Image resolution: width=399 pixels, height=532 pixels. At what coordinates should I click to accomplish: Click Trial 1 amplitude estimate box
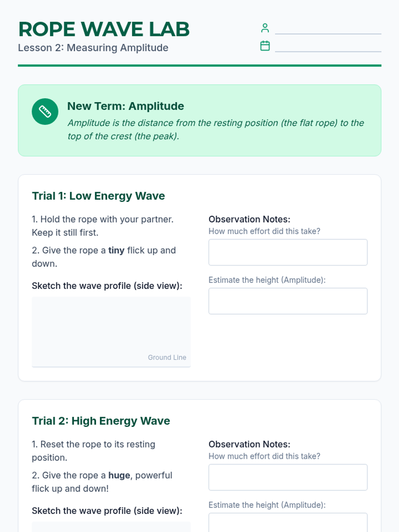click(x=288, y=301)
